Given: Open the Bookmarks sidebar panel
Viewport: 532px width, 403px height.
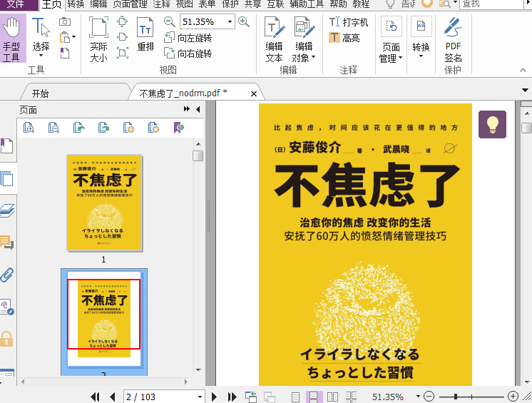Looking at the screenshot, I should pos(7,146).
